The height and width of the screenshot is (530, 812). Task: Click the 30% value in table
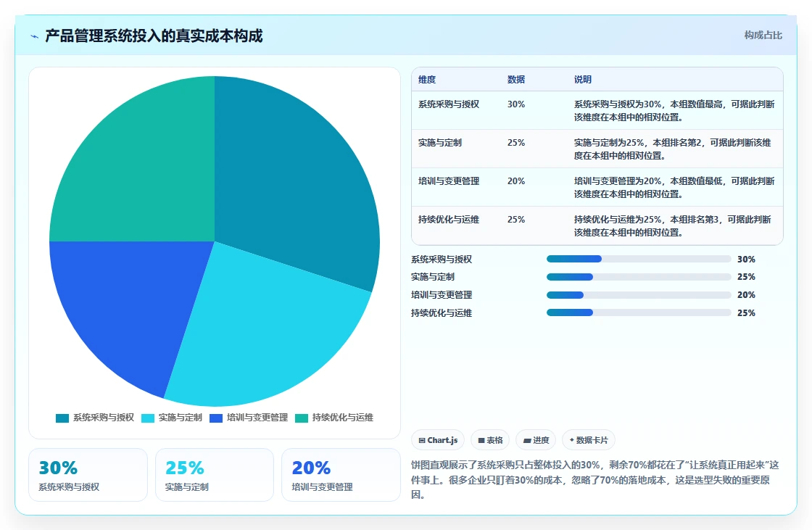[516, 104]
